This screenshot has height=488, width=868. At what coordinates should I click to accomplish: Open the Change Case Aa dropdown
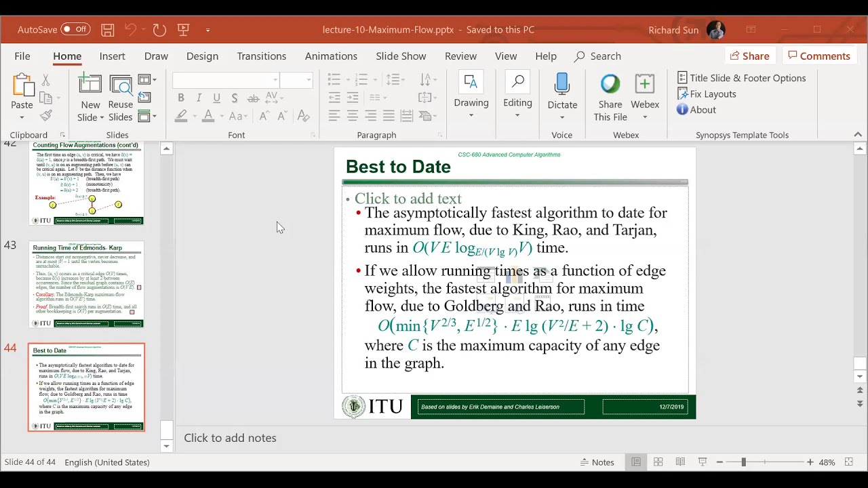pos(239,116)
